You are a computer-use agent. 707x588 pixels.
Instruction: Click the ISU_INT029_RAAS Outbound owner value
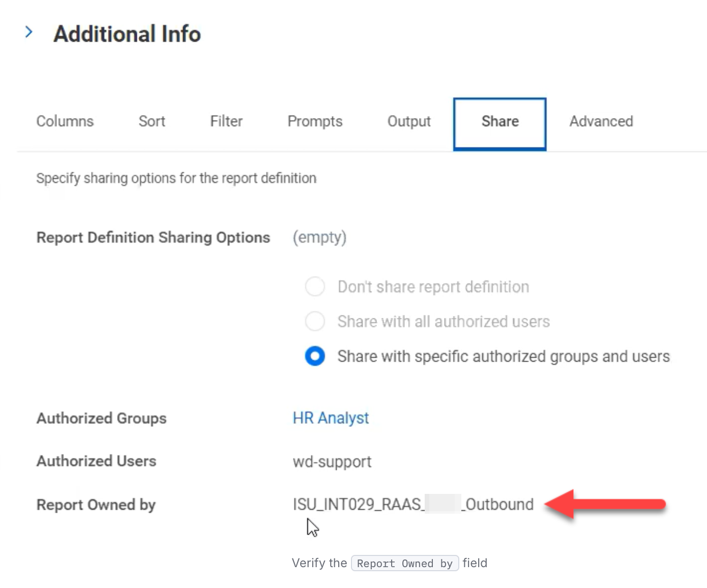(413, 505)
